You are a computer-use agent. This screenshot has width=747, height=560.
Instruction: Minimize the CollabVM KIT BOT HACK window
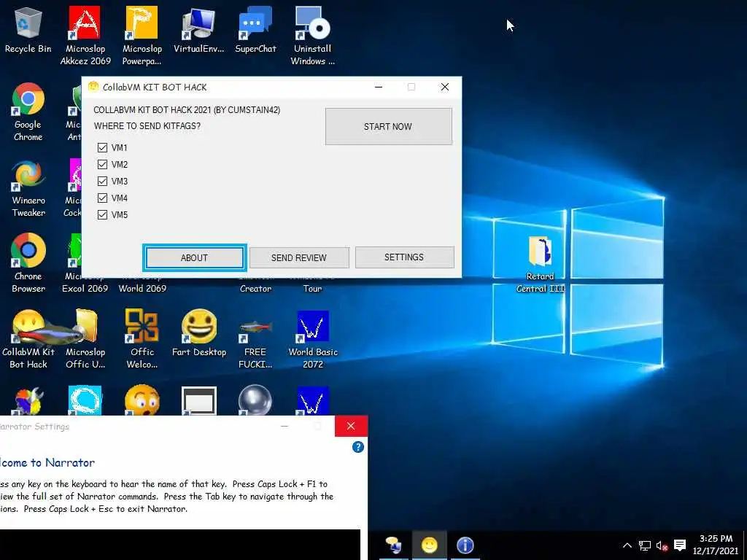379,87
